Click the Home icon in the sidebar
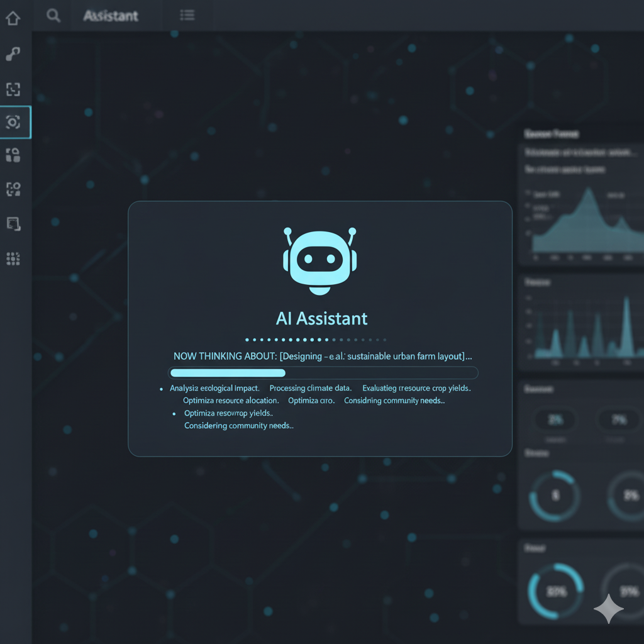 coord(13,18)
